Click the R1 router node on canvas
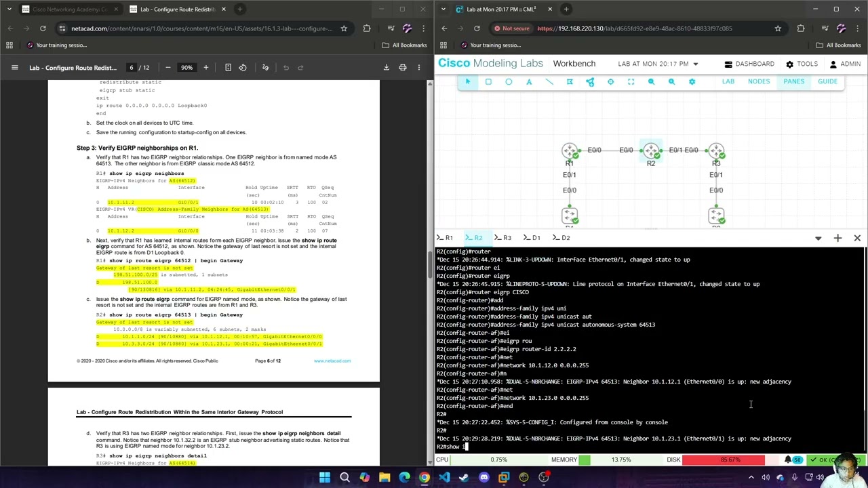This screenshot has height=488, width=868. [570, 150]
